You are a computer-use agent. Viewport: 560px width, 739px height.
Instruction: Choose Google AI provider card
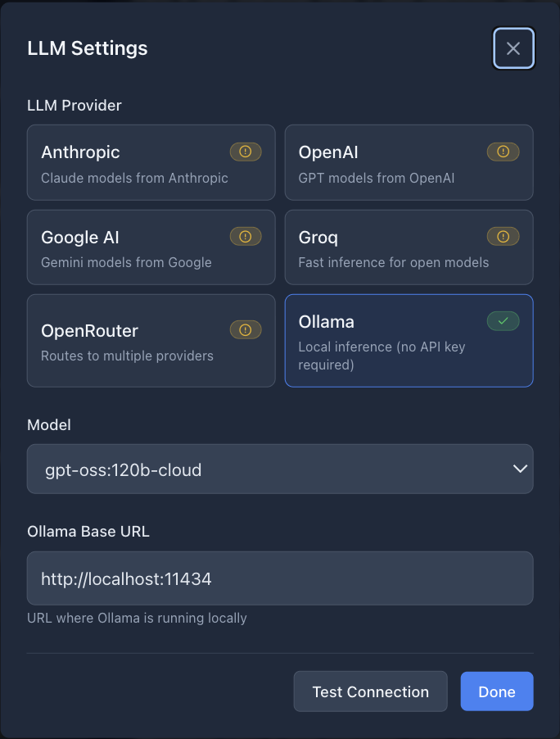point(151,247)
